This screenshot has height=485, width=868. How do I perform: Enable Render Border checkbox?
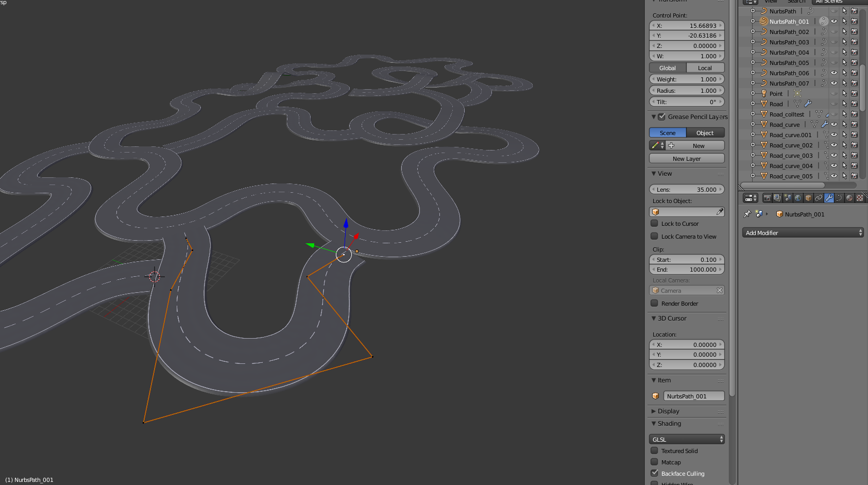[x=654, y=303]
